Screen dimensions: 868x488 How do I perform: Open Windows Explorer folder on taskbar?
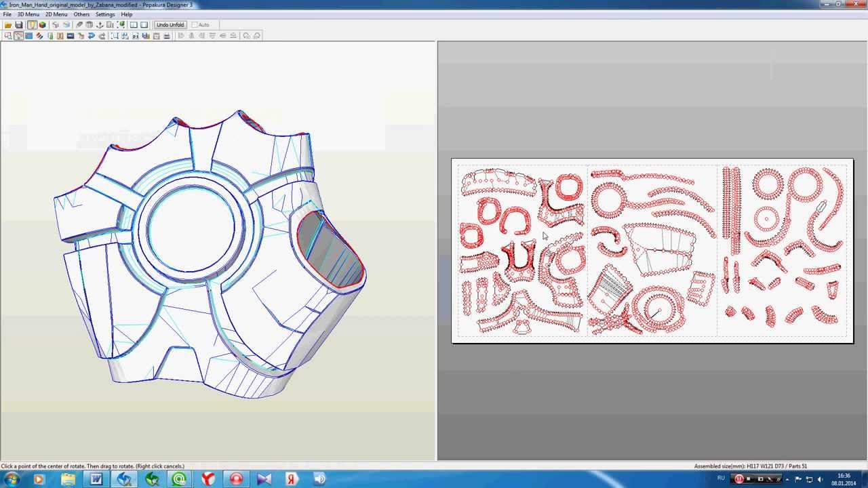point(68,479)
